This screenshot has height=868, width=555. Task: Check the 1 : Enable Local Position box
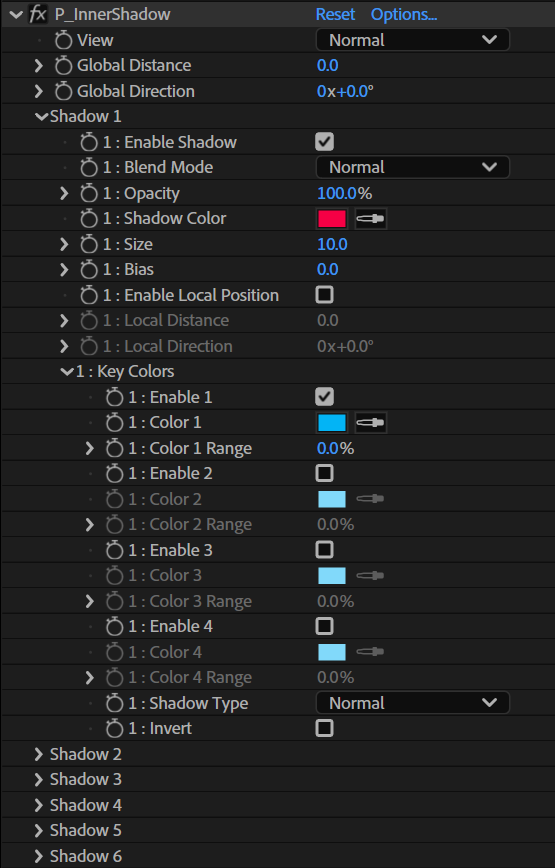pos(324,294)
